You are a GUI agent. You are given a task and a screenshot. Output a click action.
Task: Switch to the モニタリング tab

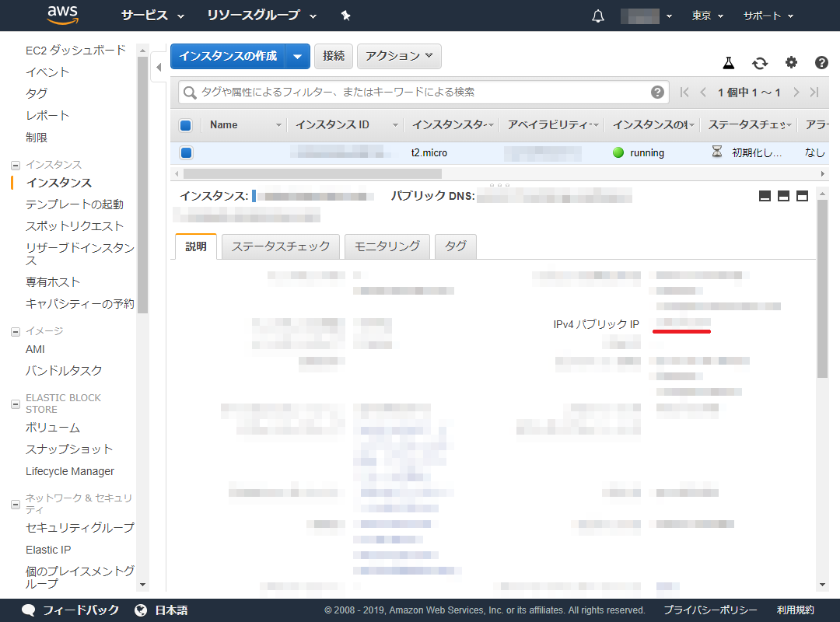[387, 246]
